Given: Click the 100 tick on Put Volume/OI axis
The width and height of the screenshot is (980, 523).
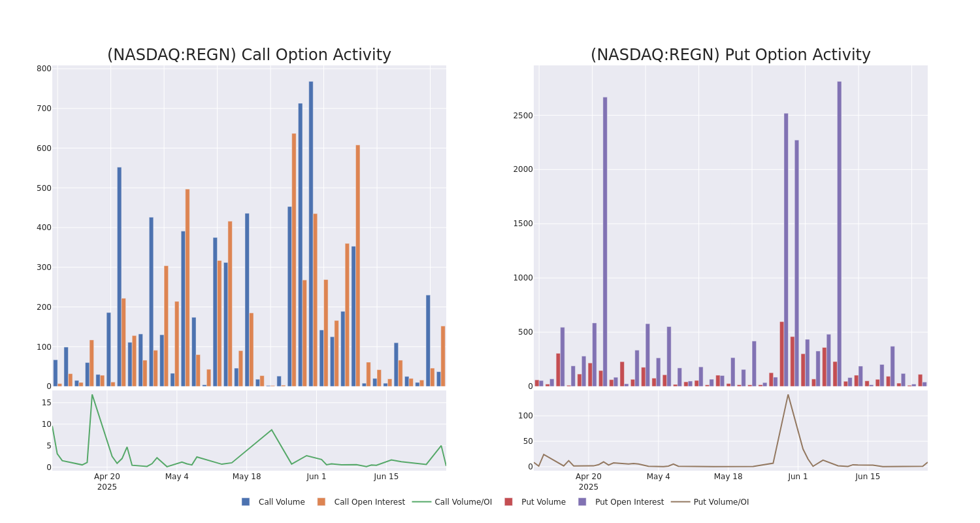Looking at the screenshot, I should (526, 416).
